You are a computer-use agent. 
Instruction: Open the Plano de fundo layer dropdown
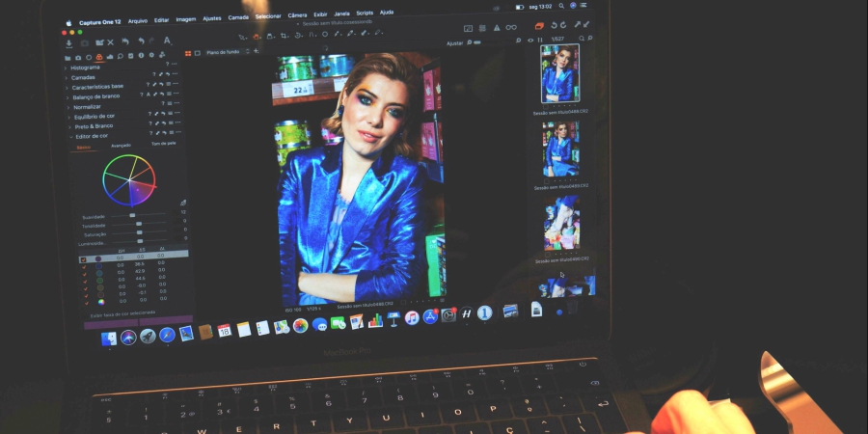[227, 52]
